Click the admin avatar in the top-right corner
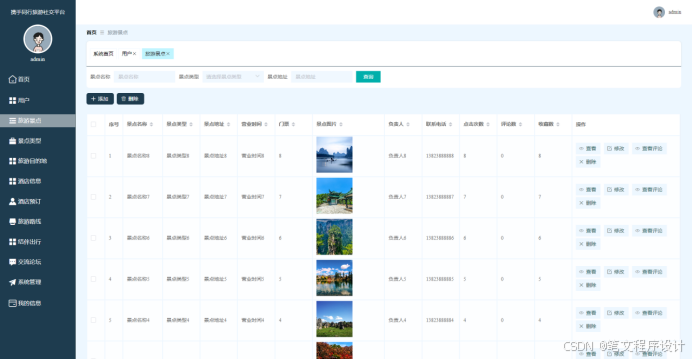Image resolution: width=693 pixels, height=360 pixels. pos(659,12)
